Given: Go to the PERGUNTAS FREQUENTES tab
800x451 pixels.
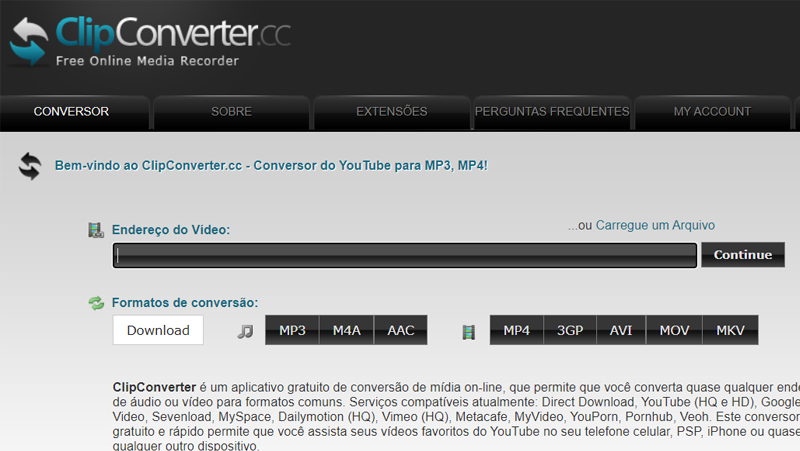Looking at the screenshot, I should click(x=552, y=112).
